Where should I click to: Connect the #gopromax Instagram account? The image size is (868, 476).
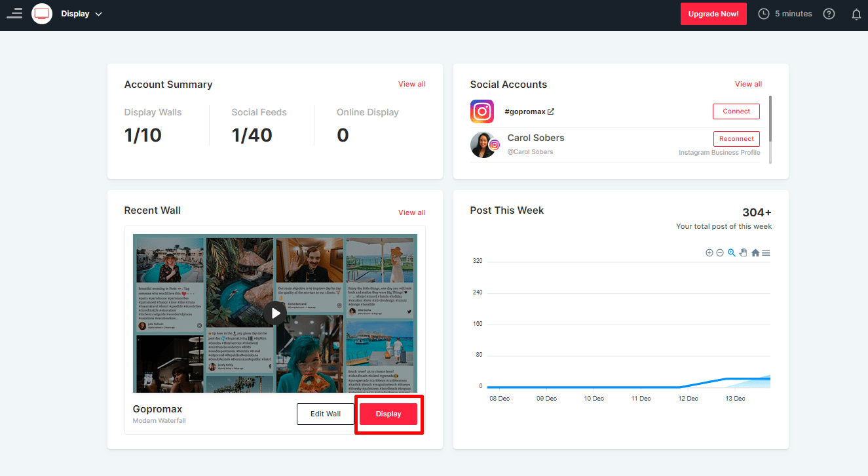(736, 111)
